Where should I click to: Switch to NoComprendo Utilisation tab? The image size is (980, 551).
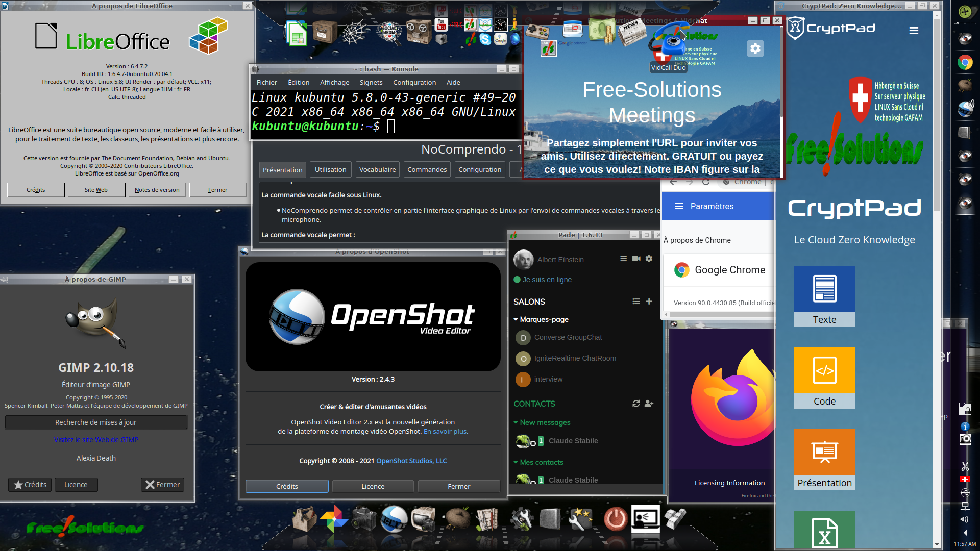pos(331,170)
